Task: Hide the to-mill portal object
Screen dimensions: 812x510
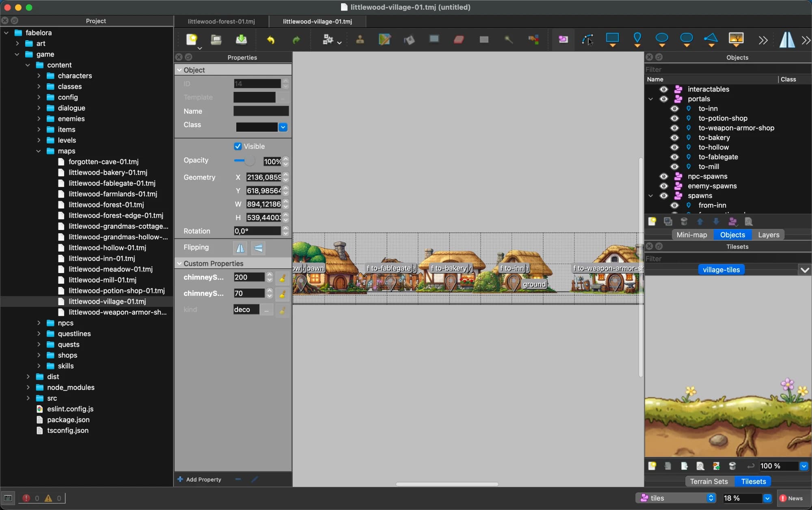Action: click(674, 167)
